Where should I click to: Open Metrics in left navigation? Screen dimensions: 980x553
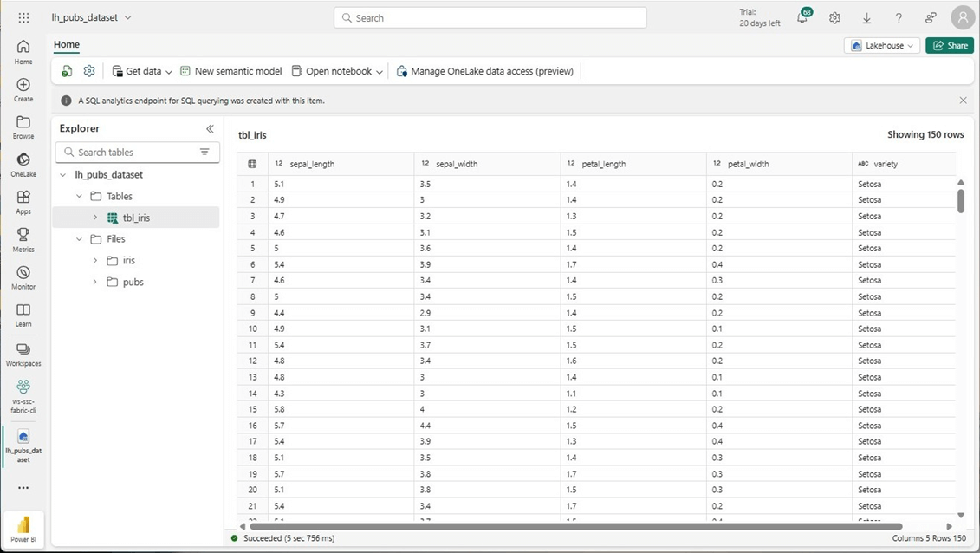click(23, 240)
